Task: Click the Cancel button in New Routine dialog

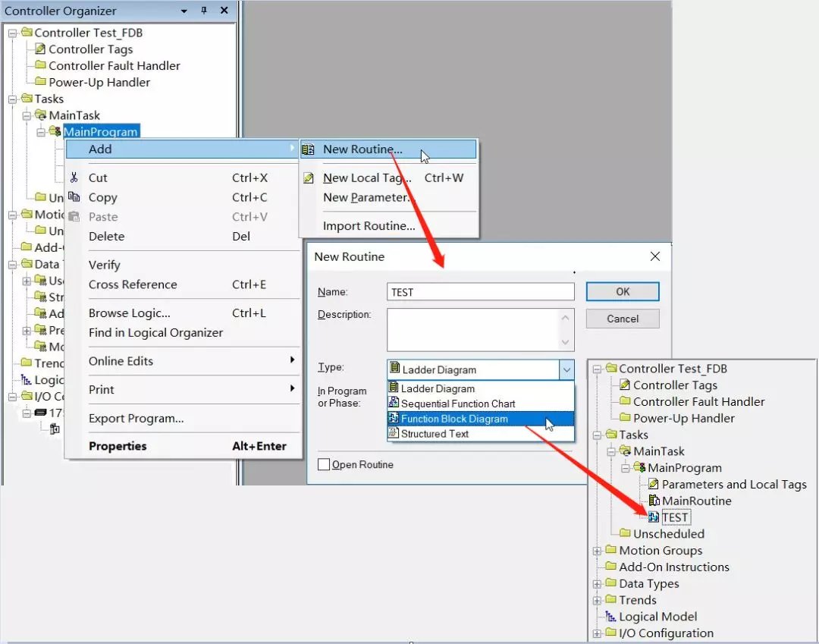Action: point(622,319)
